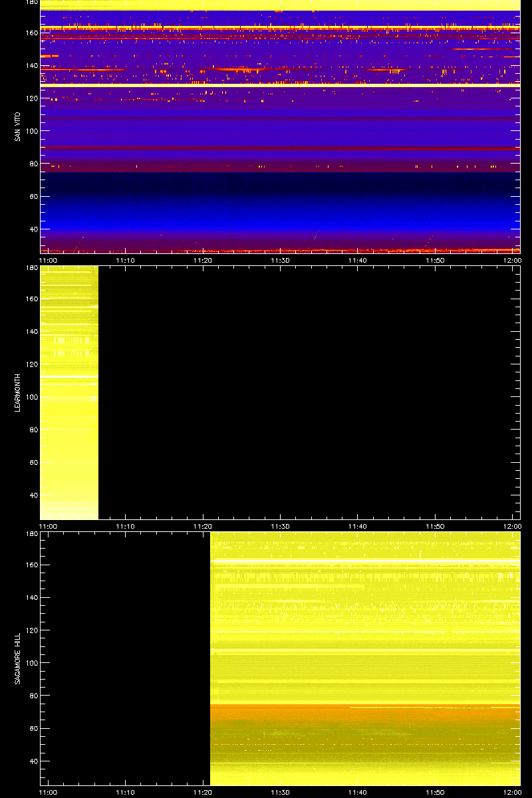Click 11:20 time label under Sagamore Hill plot
The width and height of the screenshot is (532, 798).
click(203, 792)
